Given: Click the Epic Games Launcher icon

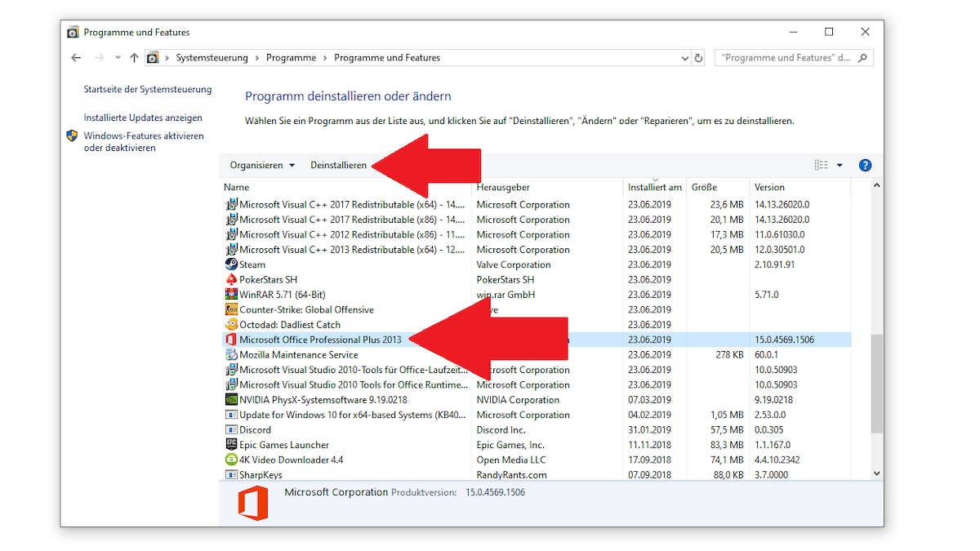Looking at the screenshot, I should [x=231, y=445].
